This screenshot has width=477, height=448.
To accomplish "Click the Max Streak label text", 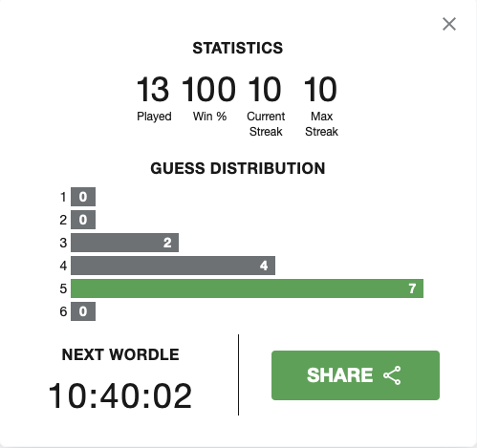I will 321,124.
